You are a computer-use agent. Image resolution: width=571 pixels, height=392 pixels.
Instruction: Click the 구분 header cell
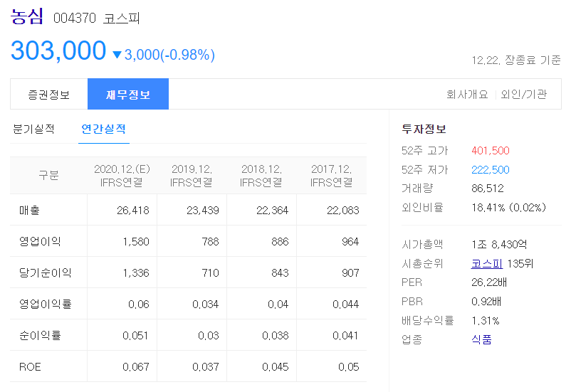49,175
